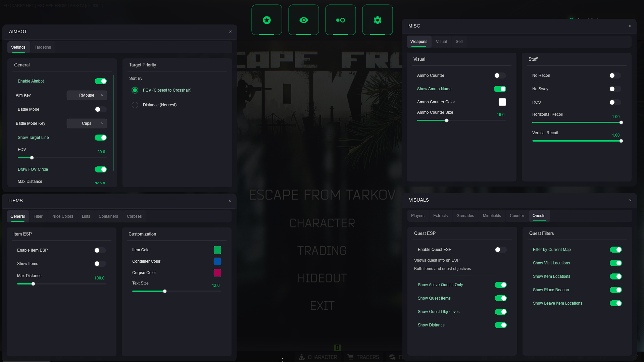Click the star icon in the top toolbar
The width and height of the screenshot is (644, 362).
point(267,20)
